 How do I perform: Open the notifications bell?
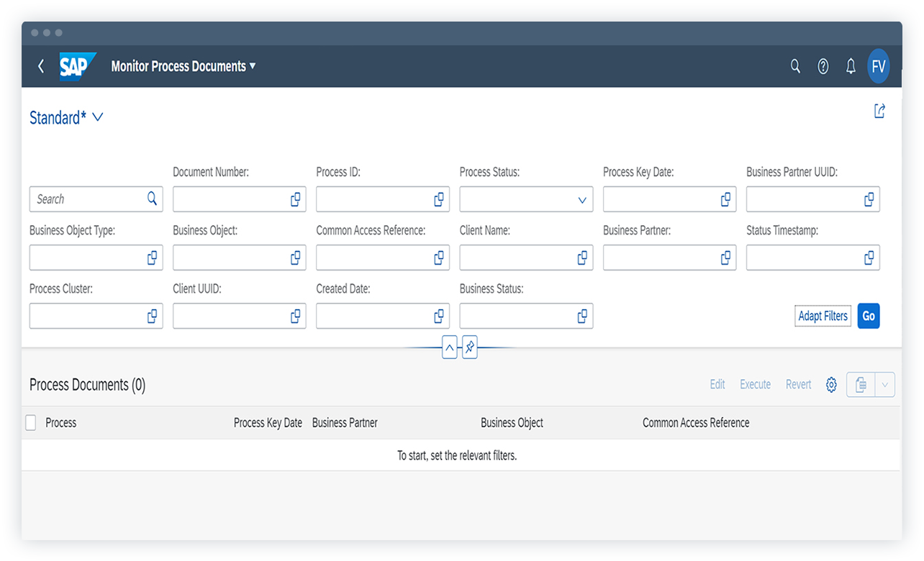point(851,66)
